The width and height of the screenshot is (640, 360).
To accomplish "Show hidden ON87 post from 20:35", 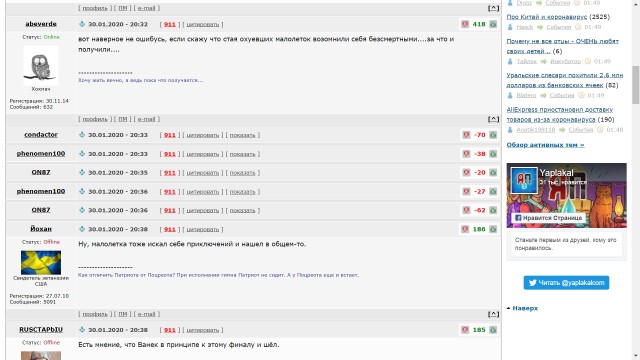I will tap(242, 173).
